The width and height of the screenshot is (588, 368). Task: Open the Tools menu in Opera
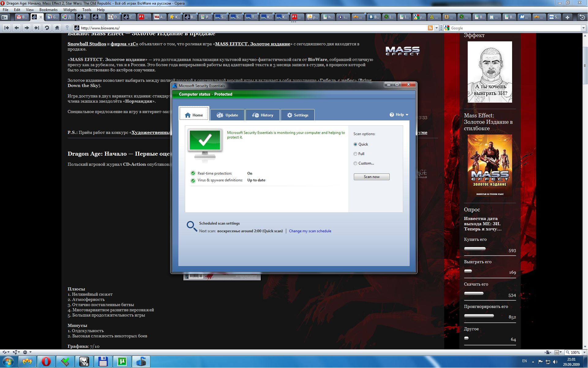tap(87, 10)
